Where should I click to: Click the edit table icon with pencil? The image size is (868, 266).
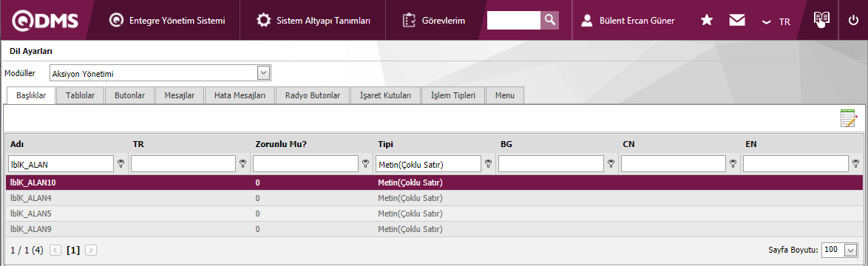(849, 118)
